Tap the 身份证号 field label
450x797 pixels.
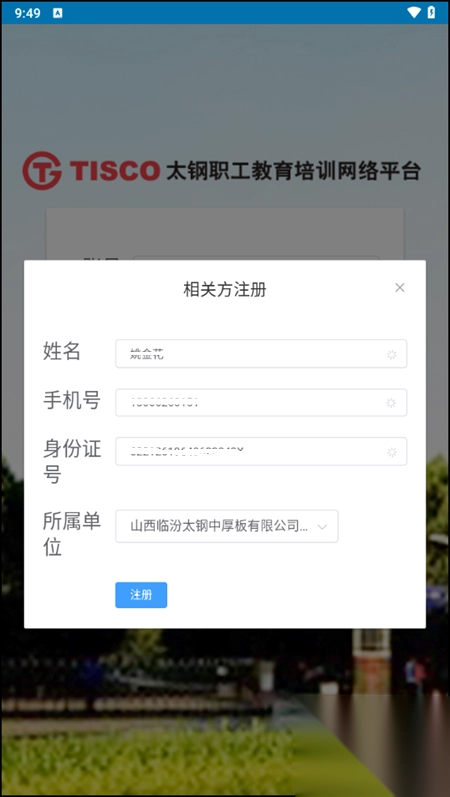[72, 462]
